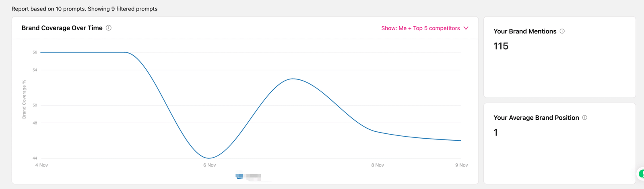This screenshot has width=644, height=189.
Task: Expand the pink chevron of the Show dropdown
Action: (466, 28)
